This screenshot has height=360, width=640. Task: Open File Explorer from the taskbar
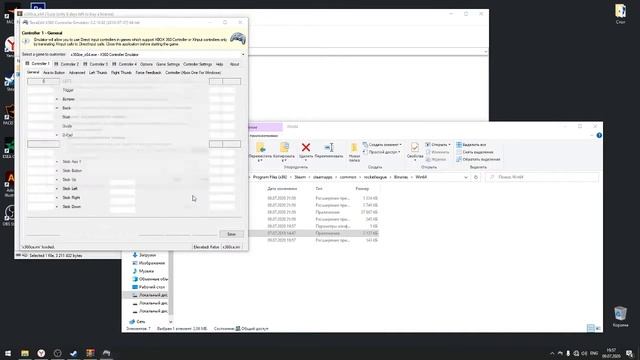tap(25, 353)
